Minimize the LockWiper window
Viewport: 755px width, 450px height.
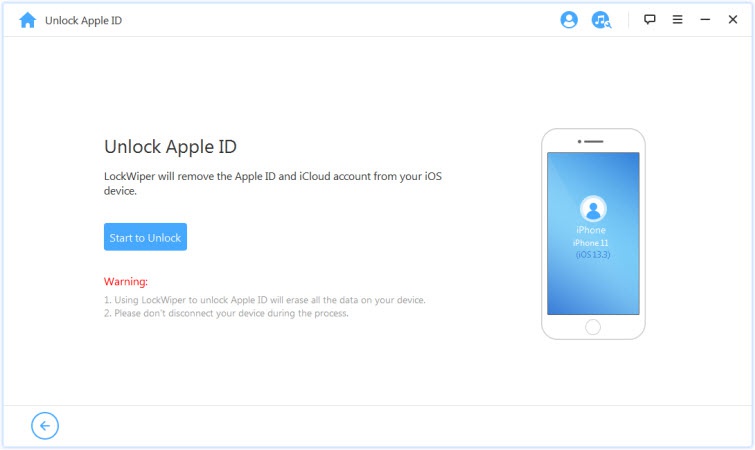705,19
